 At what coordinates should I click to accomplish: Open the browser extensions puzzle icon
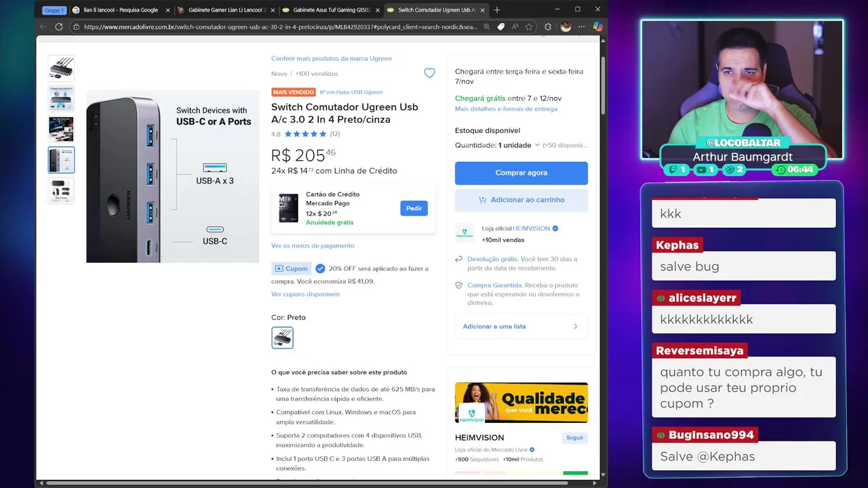coord(548,26)
